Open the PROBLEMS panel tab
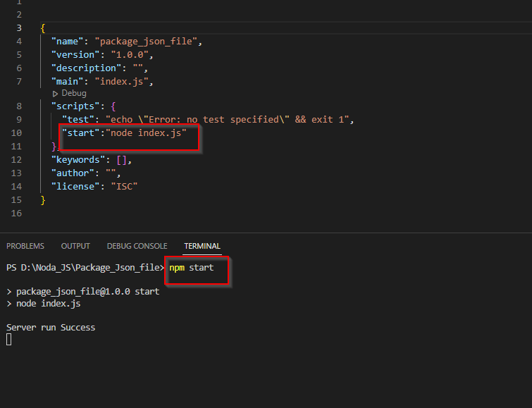The width and height of the screenshot is (532, 408). tap(25, 246)
